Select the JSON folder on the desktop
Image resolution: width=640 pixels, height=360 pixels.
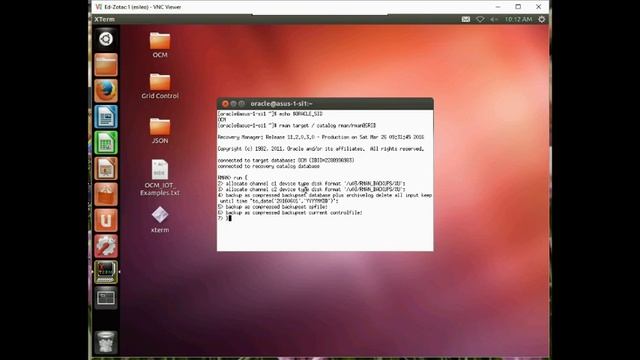point(160,131)
